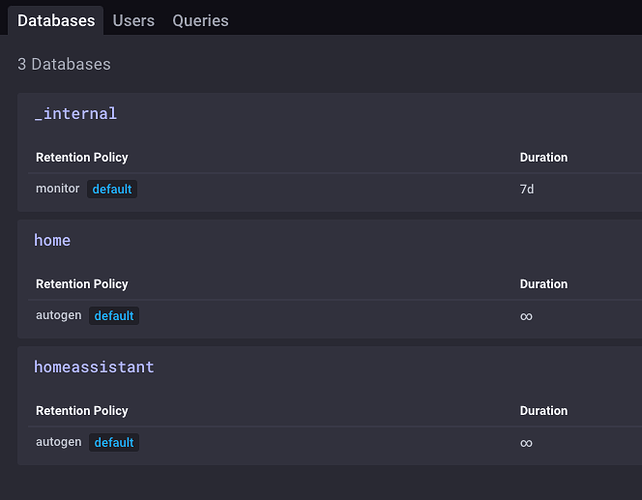Click Retention Policy header in home
The image size is (642, 500).
pos(82,284)
